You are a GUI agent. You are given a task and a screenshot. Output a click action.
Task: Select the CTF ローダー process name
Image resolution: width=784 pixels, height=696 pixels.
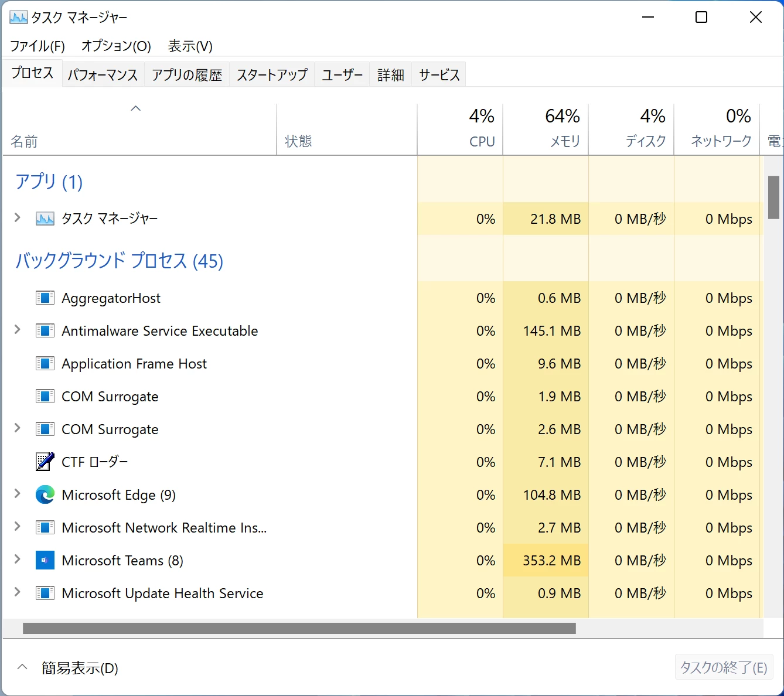(94, 462)
